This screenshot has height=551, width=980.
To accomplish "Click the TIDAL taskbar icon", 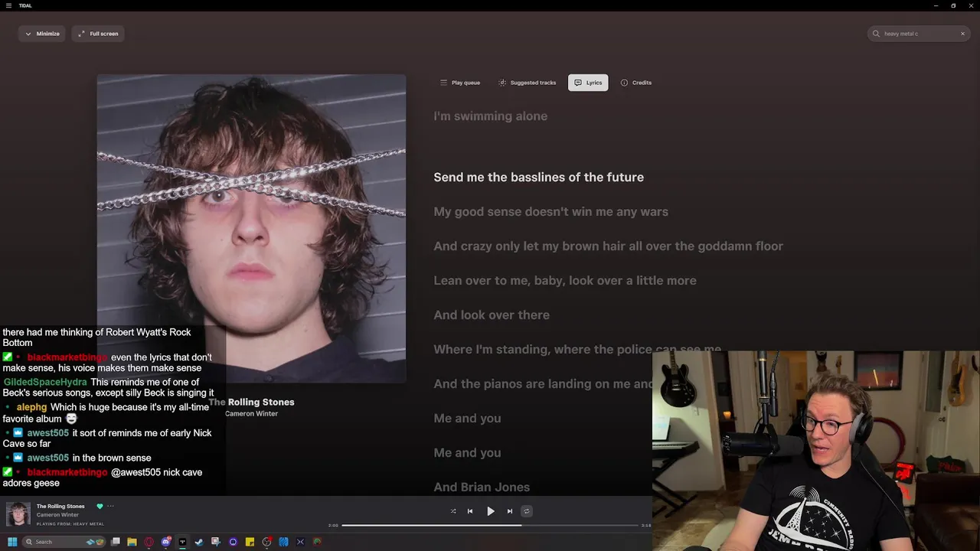I will pyautogui.click(x=182, y=542).
